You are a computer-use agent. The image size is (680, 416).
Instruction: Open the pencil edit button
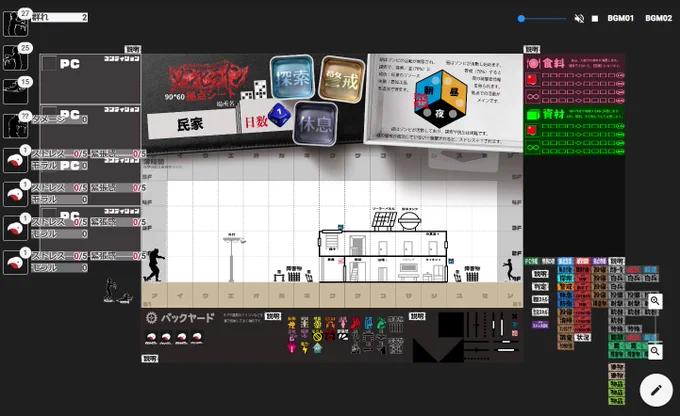click(x=656, y=390)
